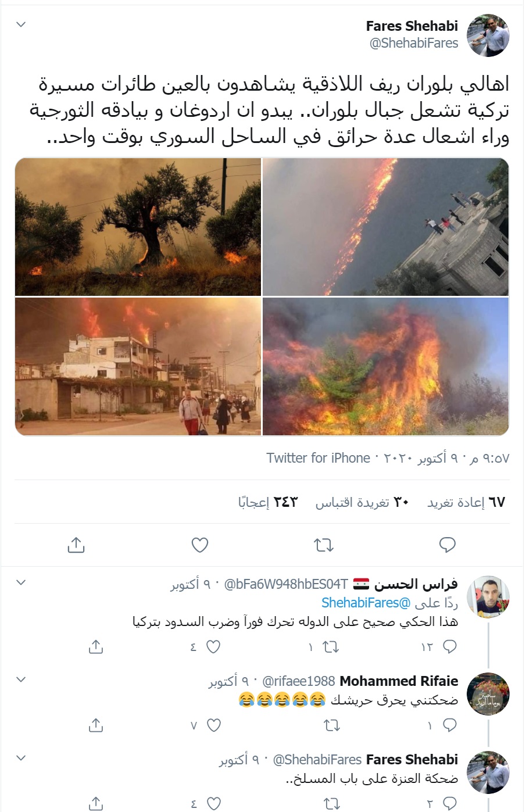Open Fares Shehabi's profile picture at top

[488, 35]
